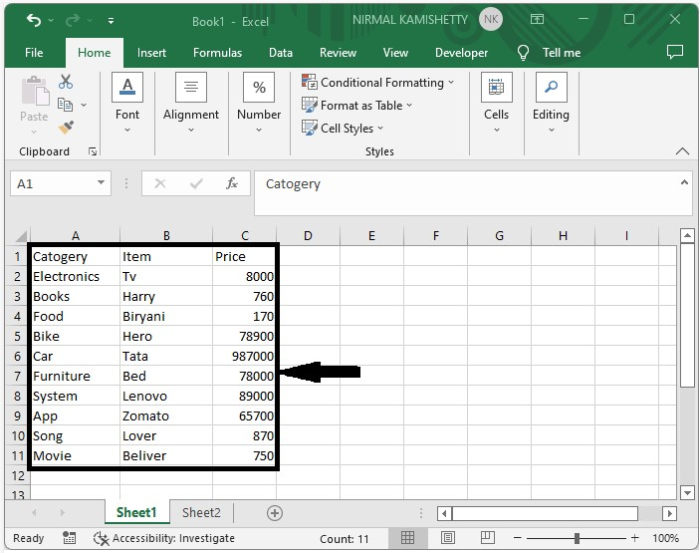Click the Cut scissors icon
This screenshot has width=700, height=553.
(66, 82)
